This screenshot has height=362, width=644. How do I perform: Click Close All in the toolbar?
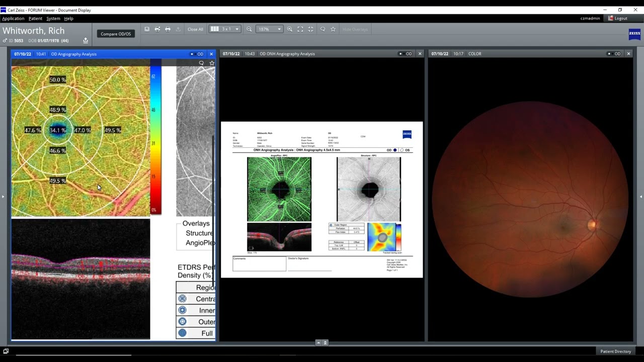click(x=195, y=29)
